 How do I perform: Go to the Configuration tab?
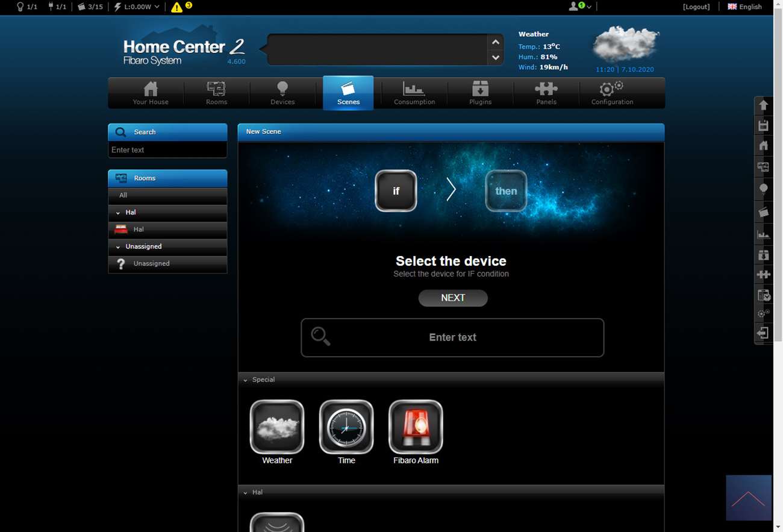pyautogui.click(x=612, y=93)
